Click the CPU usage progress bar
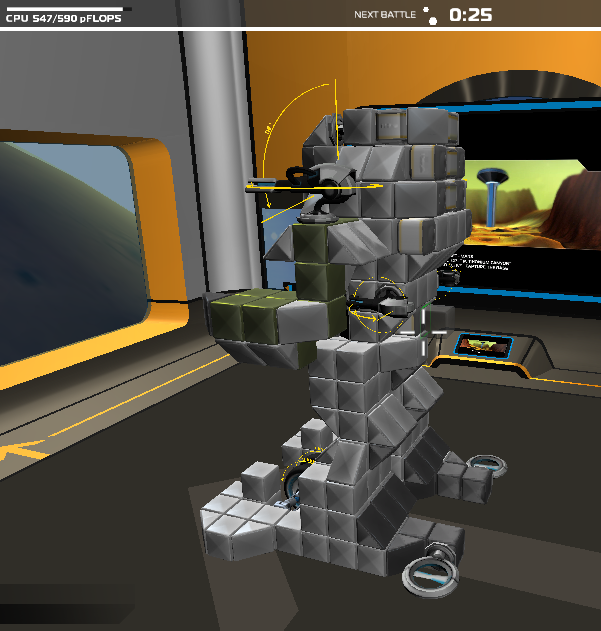The height and width of the screenshot is (631, 601). coord(64,9)
